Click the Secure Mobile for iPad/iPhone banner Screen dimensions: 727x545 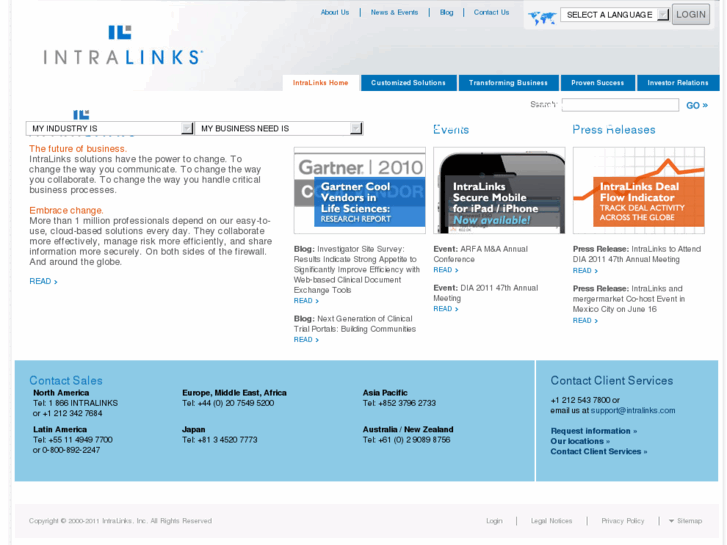[x=499, y=191]
